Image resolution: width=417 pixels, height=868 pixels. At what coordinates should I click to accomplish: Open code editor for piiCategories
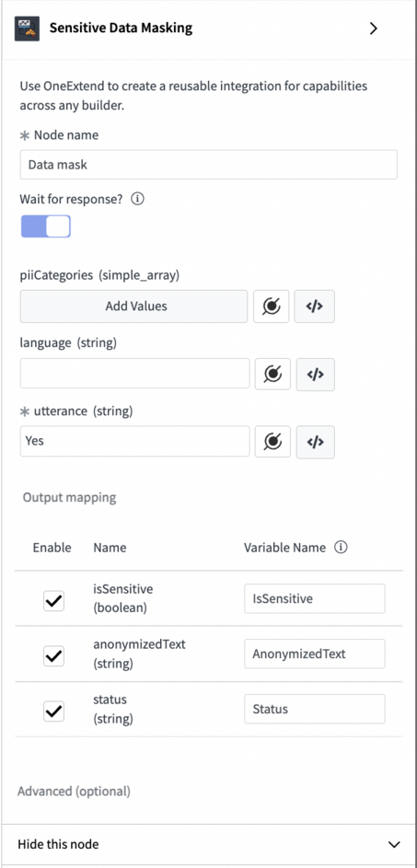pyautogui.click(x=314, y=307)
